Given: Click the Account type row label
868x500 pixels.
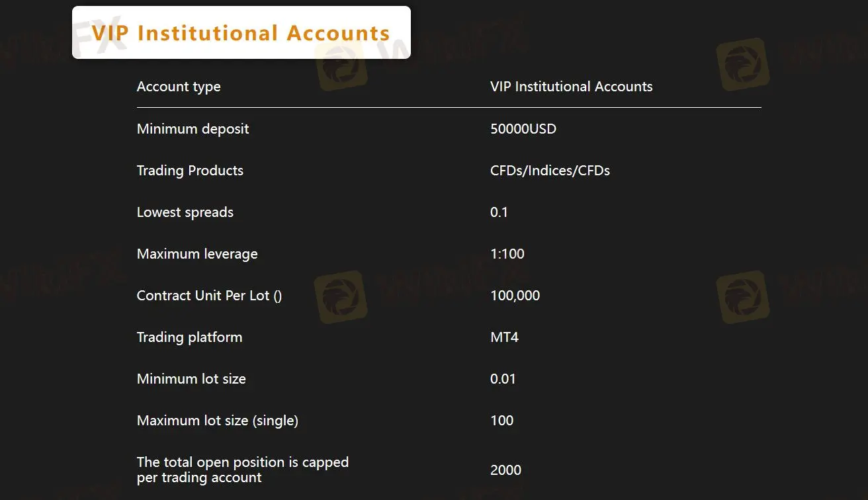Looking at the screenshot, I should coord(179,87).
